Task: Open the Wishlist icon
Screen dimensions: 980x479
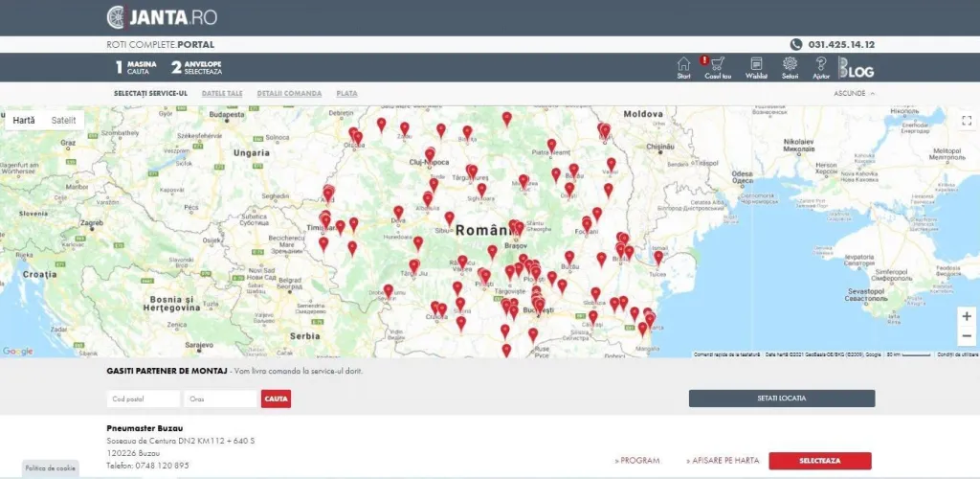Action: (x=756, y=67)
